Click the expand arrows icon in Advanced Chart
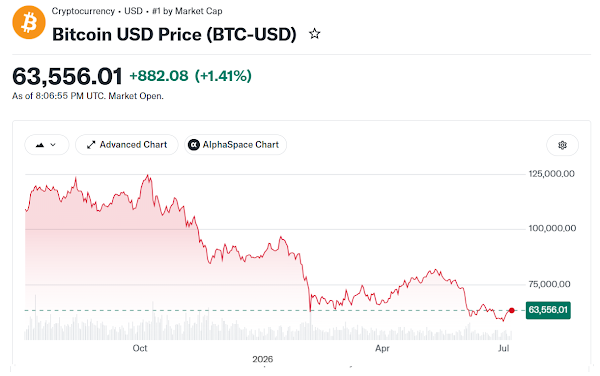Screen dimensions: 600x376 pyautogui.click(x=91, y=145)
